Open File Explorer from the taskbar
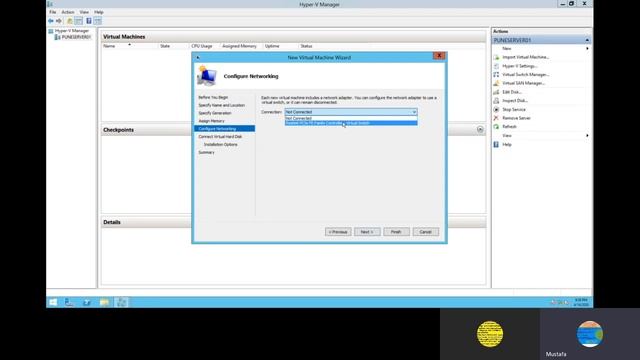The height and width of the screenshot is (360, 640). coord(104,302)
